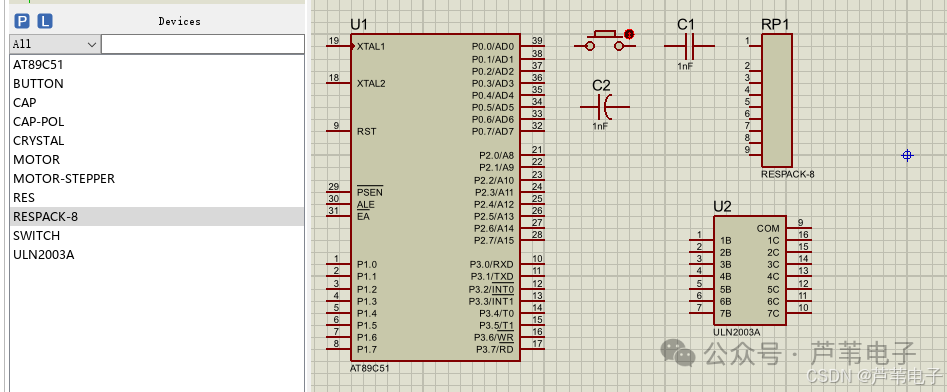
Task: Click the C2 polarized capacitor symbol
Action: point(605,107)
